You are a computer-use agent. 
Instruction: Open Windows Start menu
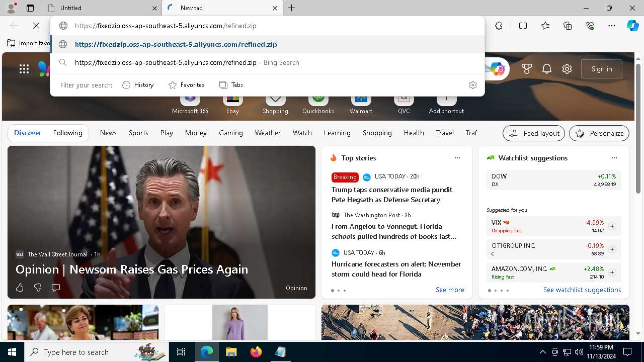pos(12,352)
